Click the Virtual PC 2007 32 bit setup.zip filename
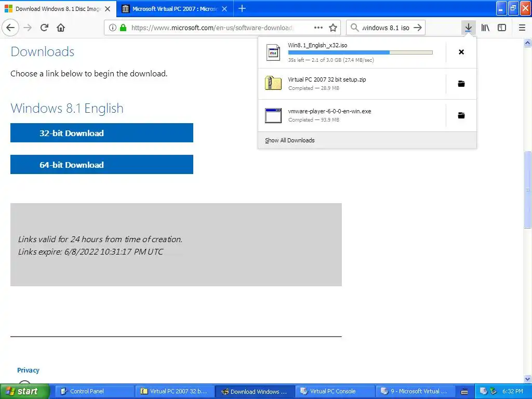Image resolution: width=532 pixels, height=399 pixels. 327,79
